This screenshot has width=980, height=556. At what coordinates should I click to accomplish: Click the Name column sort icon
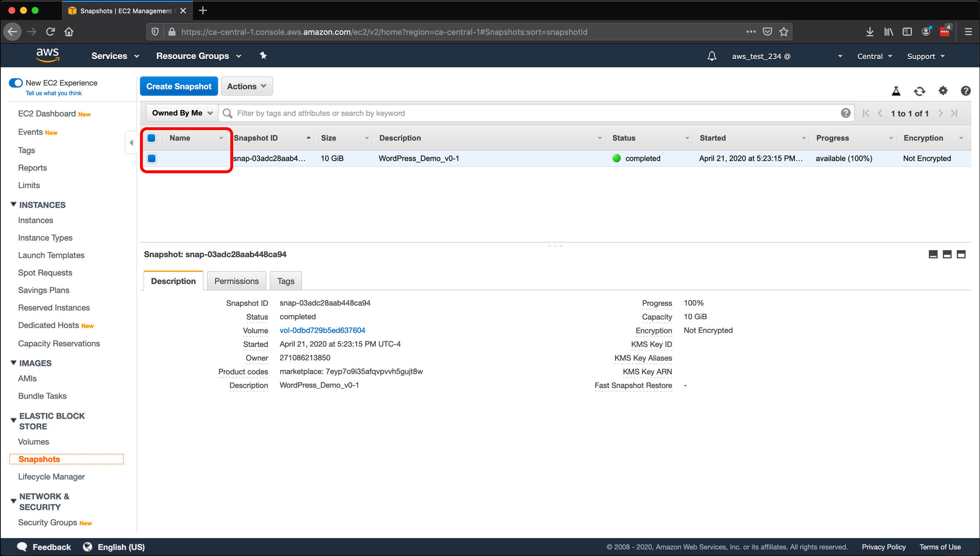pyautogui.click(x=221, y=138)
